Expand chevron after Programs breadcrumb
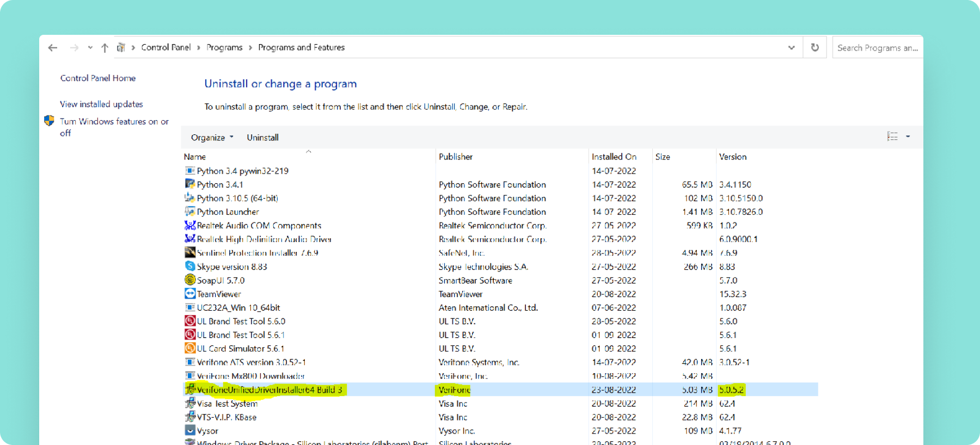Image resolution: width=980 pixels, height=445 pixels. pyautogui.click(x=250, y=48)
